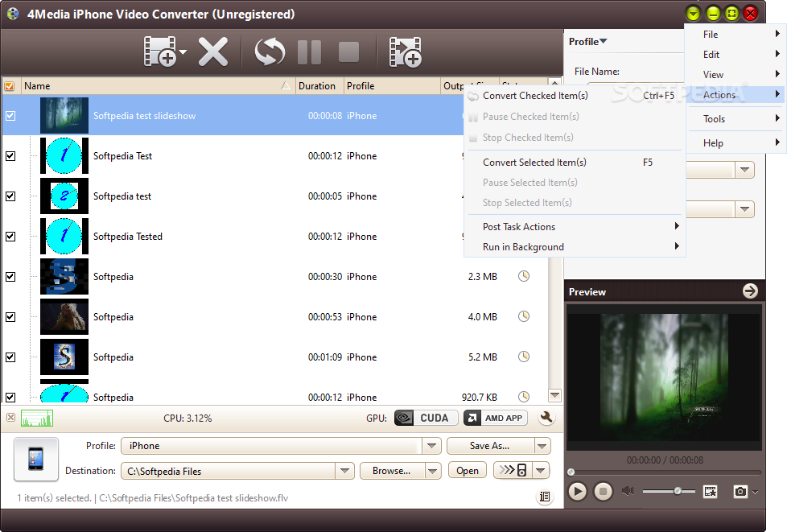Click the log list icon in status bar

(545, 497)
